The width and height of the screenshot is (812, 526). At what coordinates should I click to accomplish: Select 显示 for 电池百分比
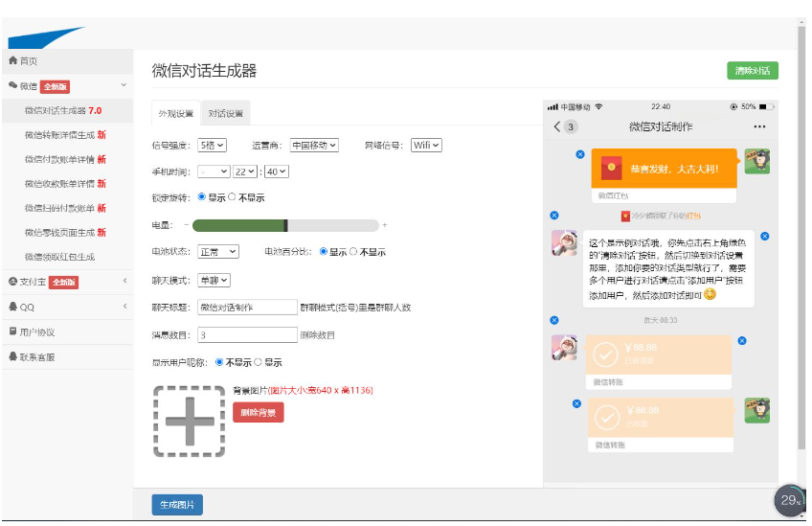(x=323, y=251)
